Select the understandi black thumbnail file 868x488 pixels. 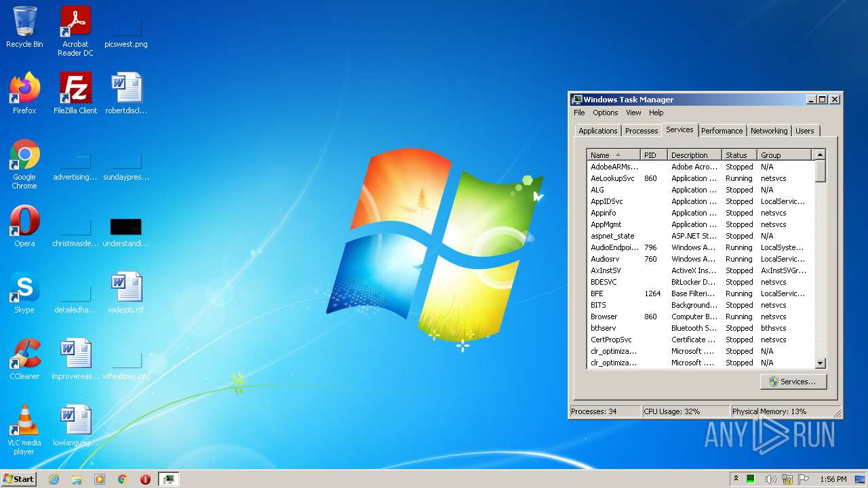pyautogui.click(x=126, y=230)
